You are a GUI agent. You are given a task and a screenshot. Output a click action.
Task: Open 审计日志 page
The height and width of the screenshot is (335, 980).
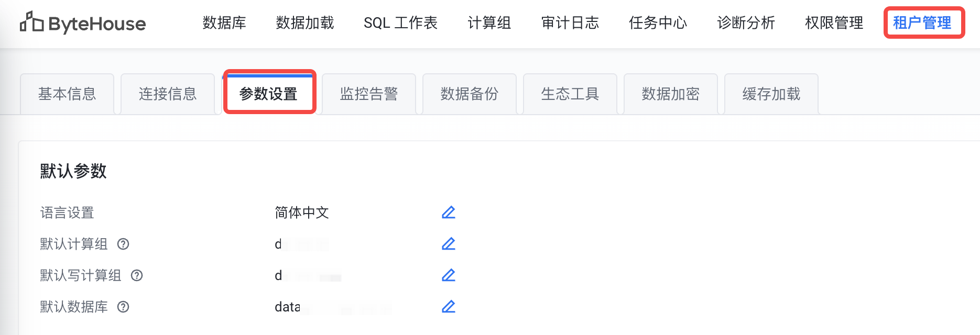click(x=570, y=23)
